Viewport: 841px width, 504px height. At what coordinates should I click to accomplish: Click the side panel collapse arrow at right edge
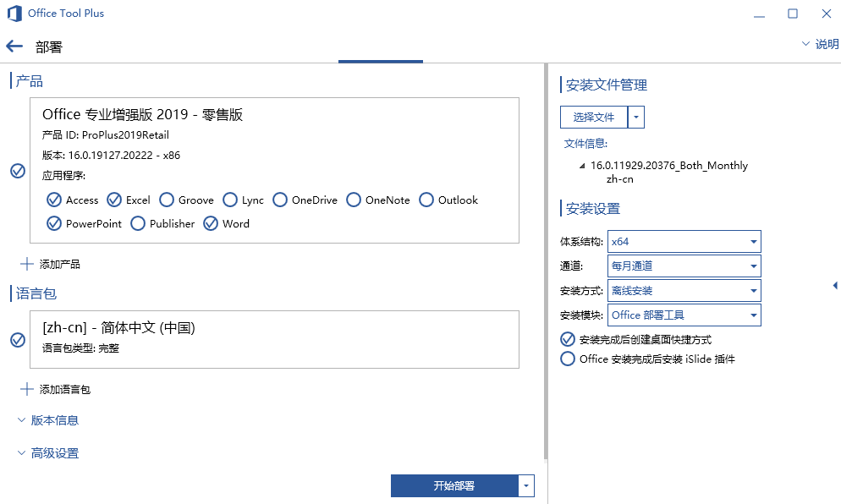(x=835, y=285)
